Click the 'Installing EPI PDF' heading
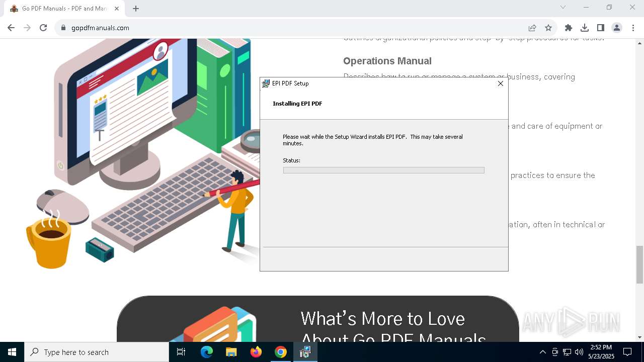 [x=297, y=104]
